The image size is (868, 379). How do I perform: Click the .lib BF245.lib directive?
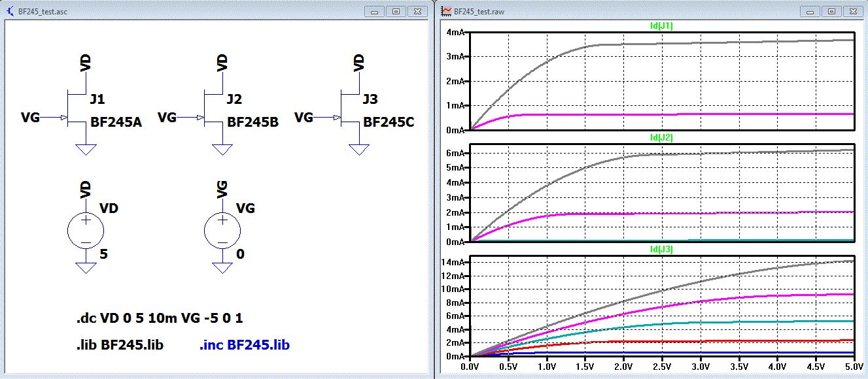[120, 345]
